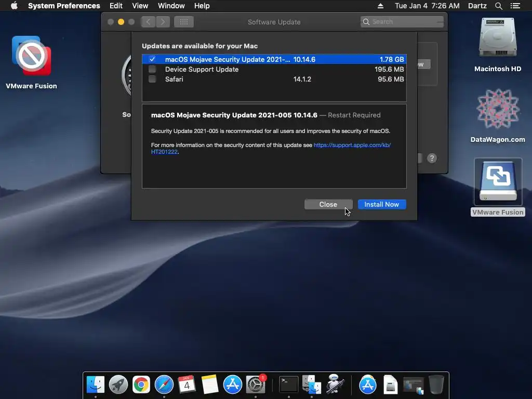Viewport: 532px width, 399px height.
Task: Click the 1.78 GB size value
Action: tap(392, 59)
